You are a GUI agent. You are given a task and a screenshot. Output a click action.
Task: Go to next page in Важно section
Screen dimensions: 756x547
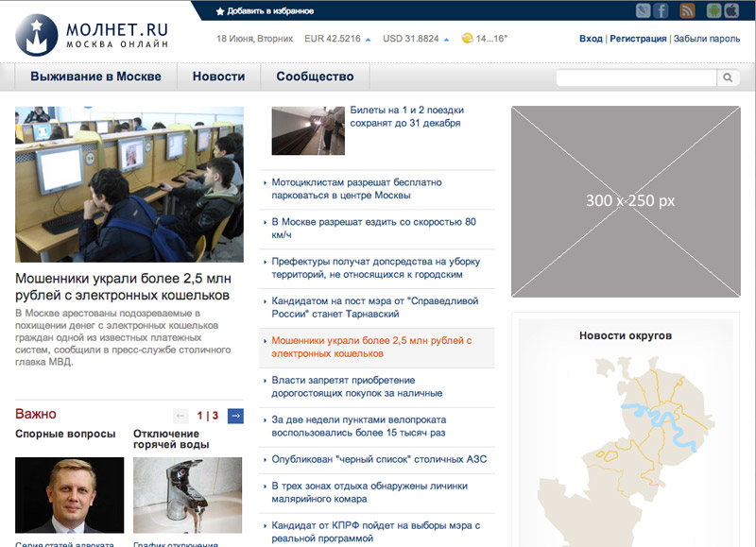[x=235, y=416]
